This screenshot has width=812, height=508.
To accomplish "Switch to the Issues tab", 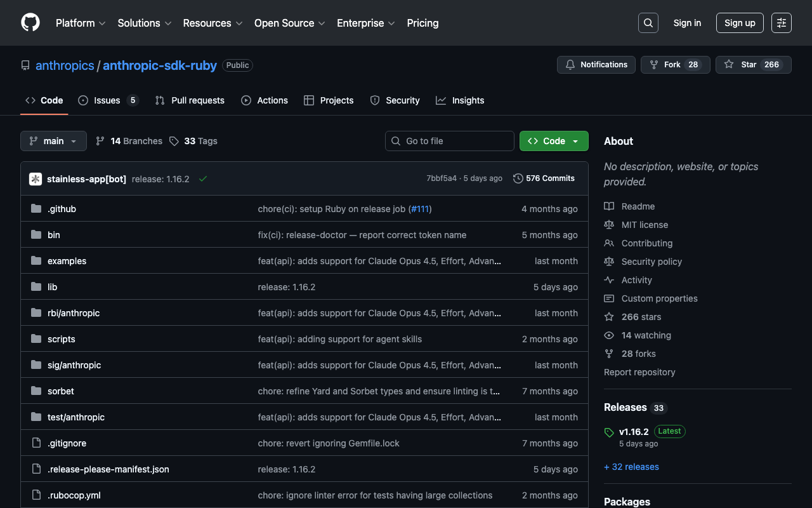I will tap(107, 100).
